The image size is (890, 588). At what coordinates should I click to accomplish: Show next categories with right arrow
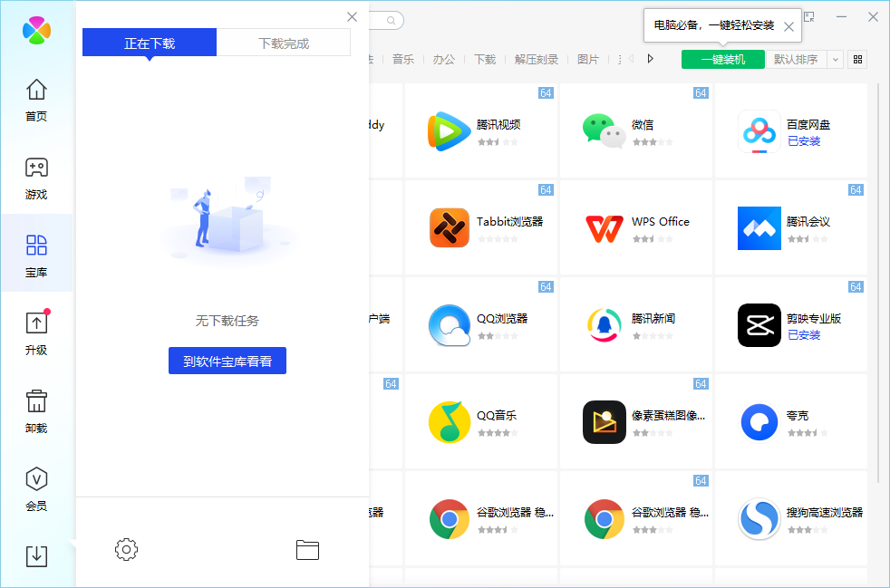click(x=651, y=59)
